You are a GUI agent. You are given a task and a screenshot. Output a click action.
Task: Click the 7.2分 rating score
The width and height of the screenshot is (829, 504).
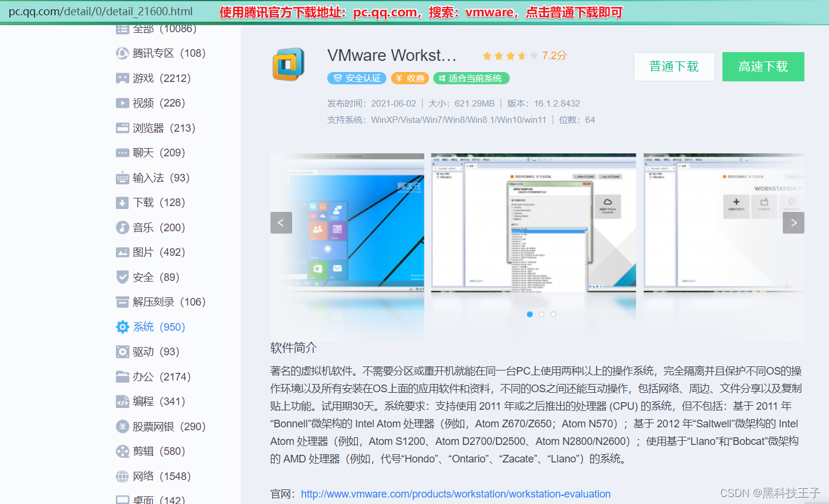coord(554,56)
